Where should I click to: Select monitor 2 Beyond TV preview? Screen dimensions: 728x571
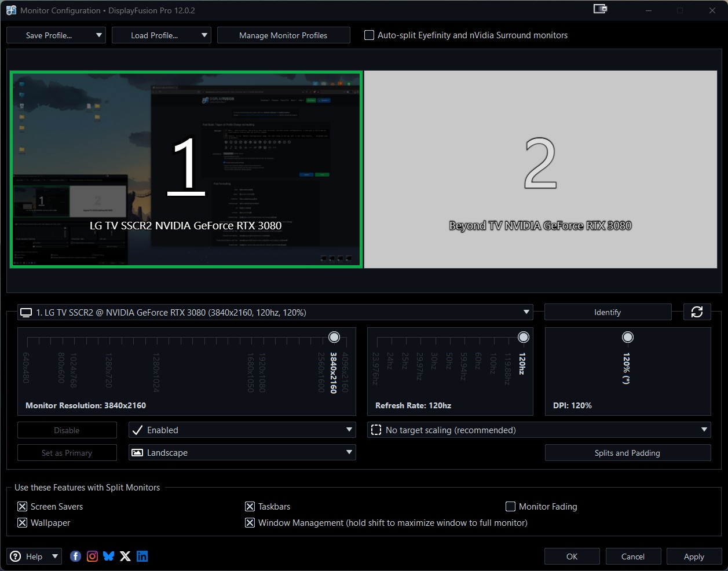540,169
